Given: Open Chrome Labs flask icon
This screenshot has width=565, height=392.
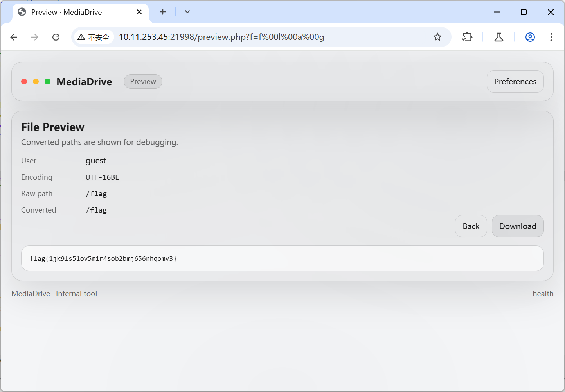Looking at the screenshot, I should (498, 37).
